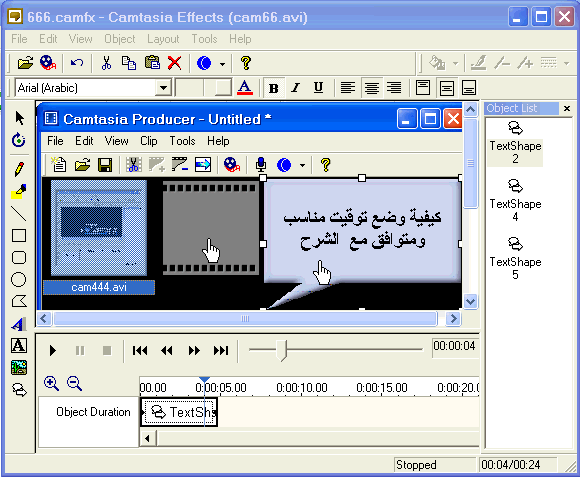Toggle Italic text formatting
This screenshot has width=580, height=480.
pyautogui.click(x=295, y=88)
